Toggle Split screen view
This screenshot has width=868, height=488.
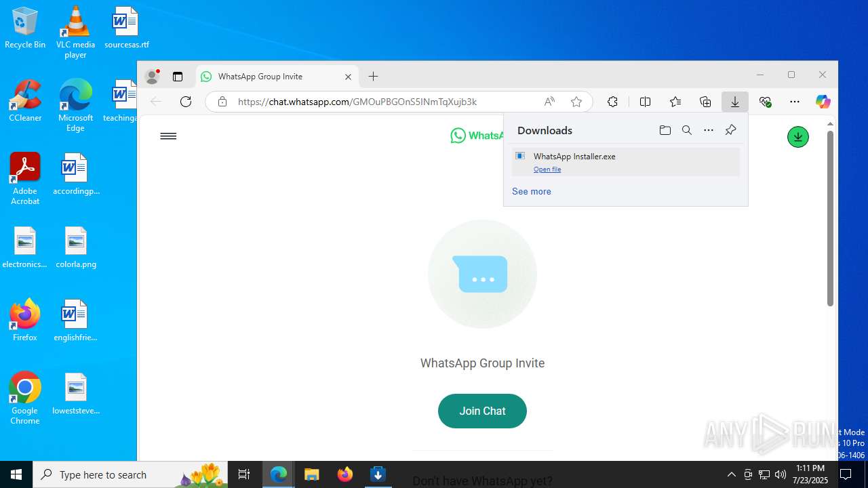tap(645, 102)
